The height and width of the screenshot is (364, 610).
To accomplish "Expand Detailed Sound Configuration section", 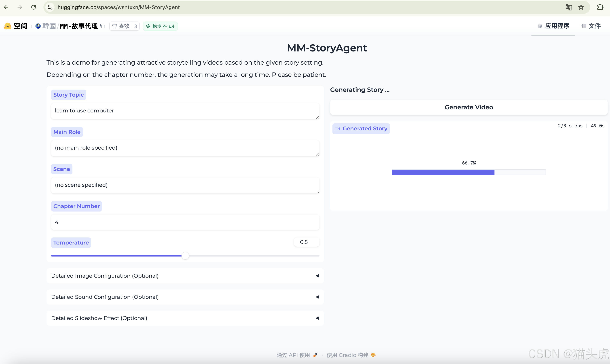I will click(x=185, y=297).
